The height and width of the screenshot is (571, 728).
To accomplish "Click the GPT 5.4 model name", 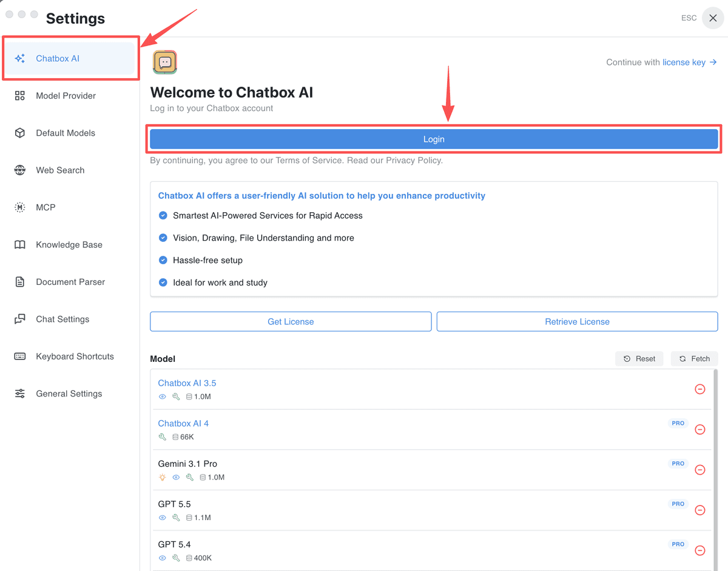I will [174, 544].
